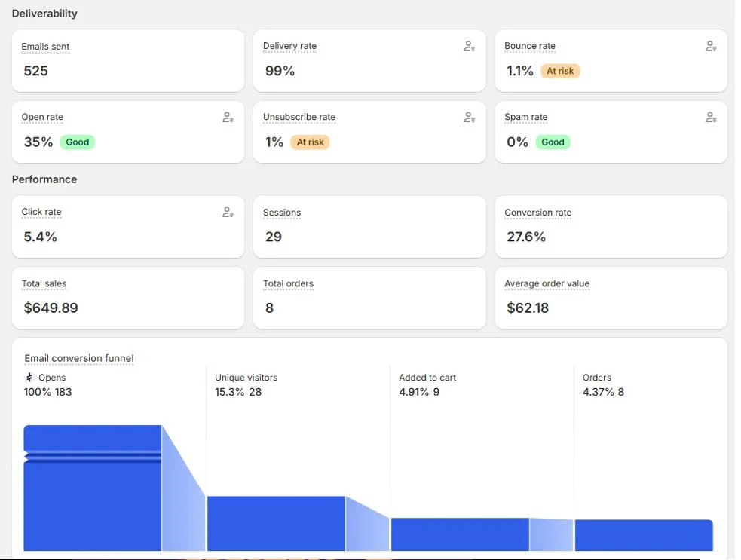Click the Click rate customer filter icon
Screen dimensions: 741x560
[228, 213]
